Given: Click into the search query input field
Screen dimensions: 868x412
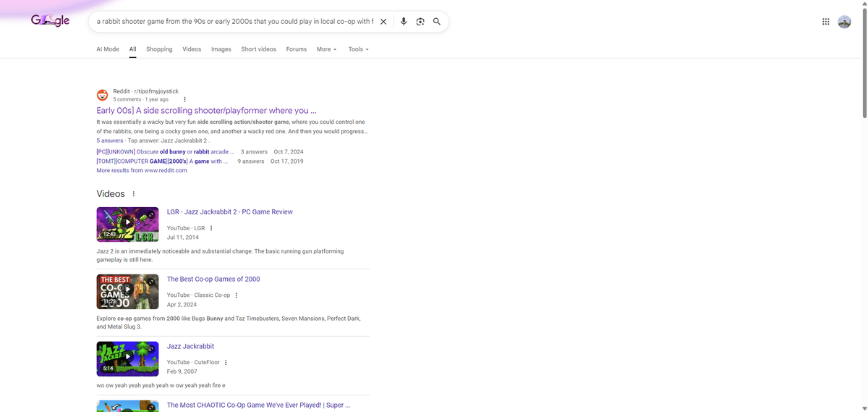Looking at the screenshot, I should coord(235,22).
